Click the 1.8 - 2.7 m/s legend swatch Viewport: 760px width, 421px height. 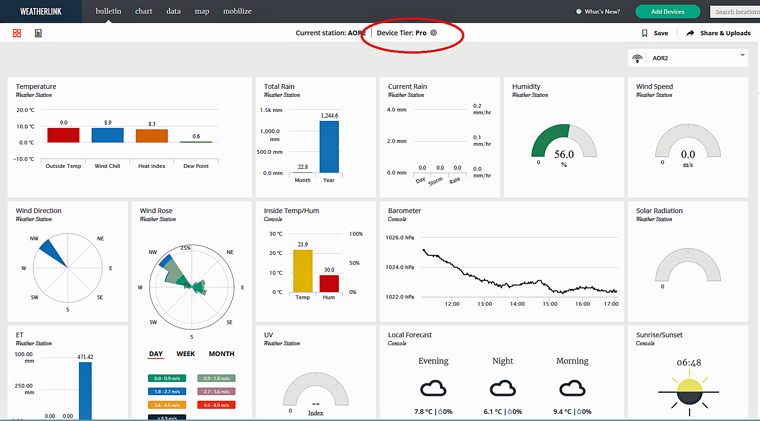click(167, 391)
